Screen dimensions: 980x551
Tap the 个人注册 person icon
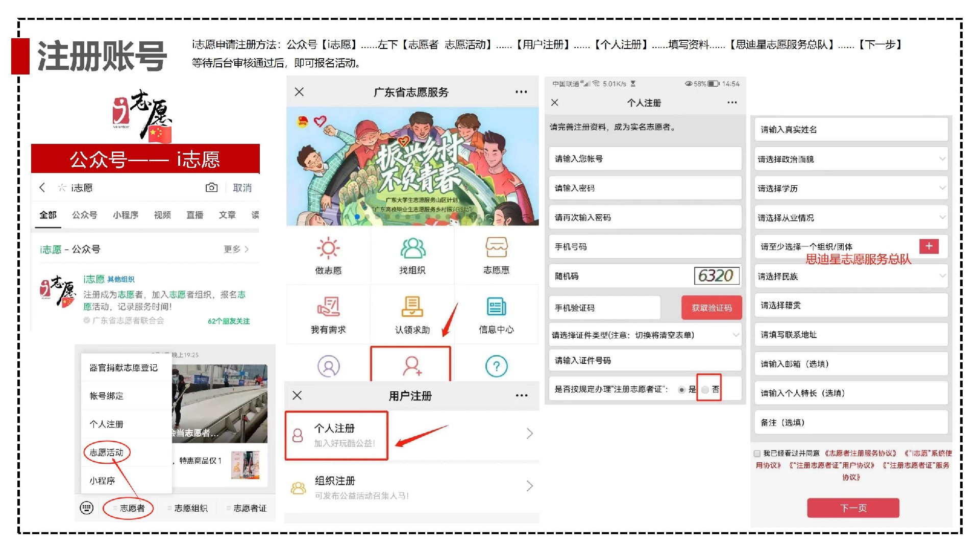tap(298, 435)
